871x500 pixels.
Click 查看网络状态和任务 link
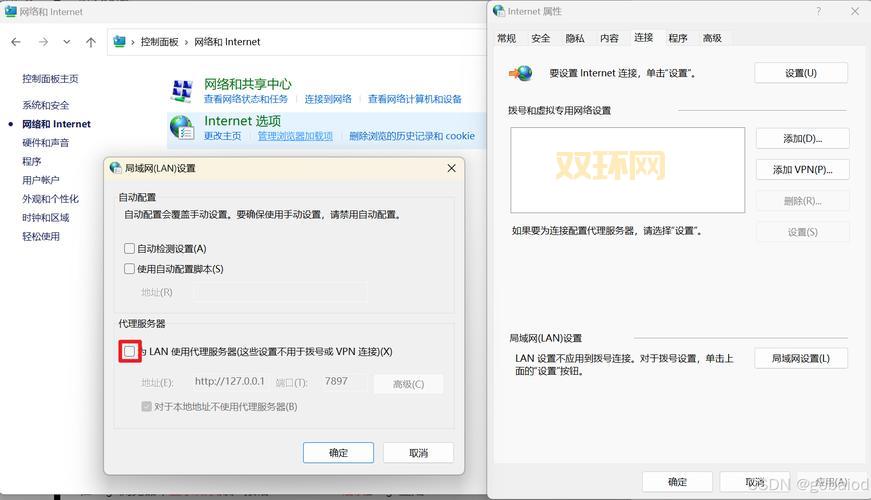point(246,99)
